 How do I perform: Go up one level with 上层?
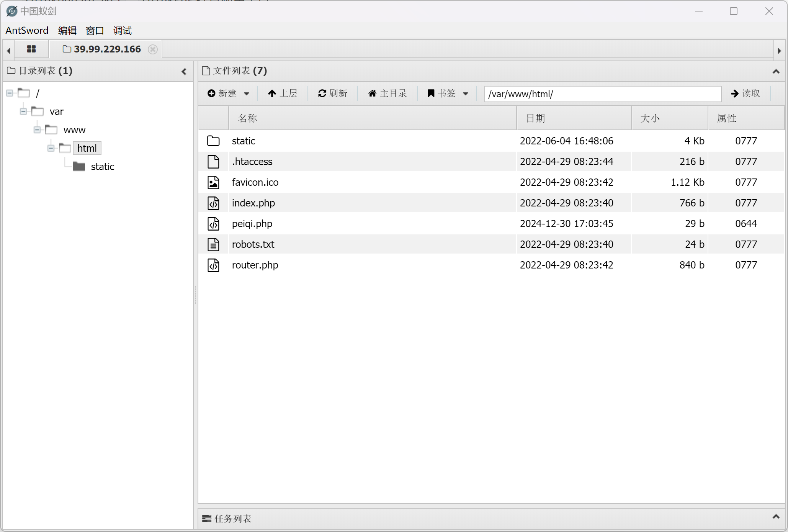coord(283,93)
